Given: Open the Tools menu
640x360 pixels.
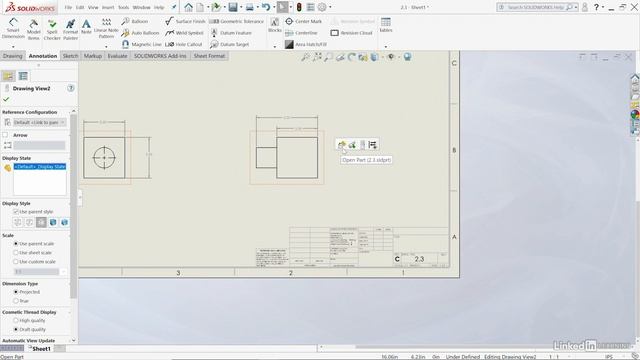Looking at the screenshot, I should point(123,7).
